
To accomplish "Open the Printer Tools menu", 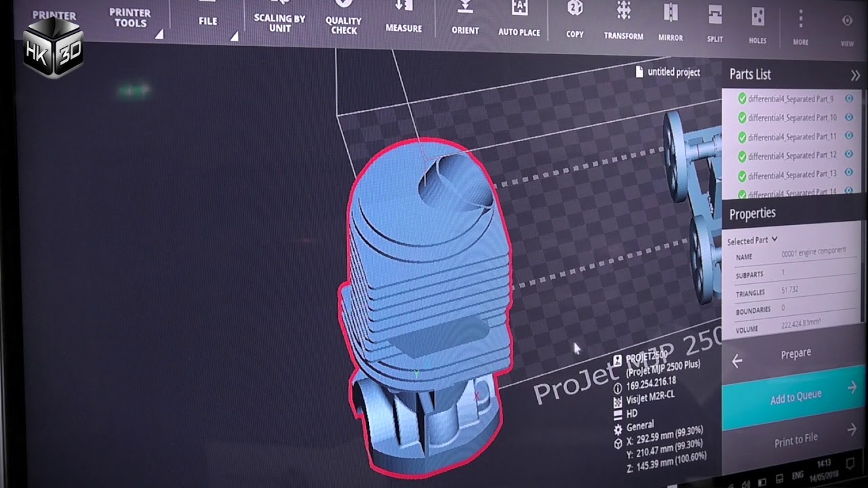I will tap(130, 18).
